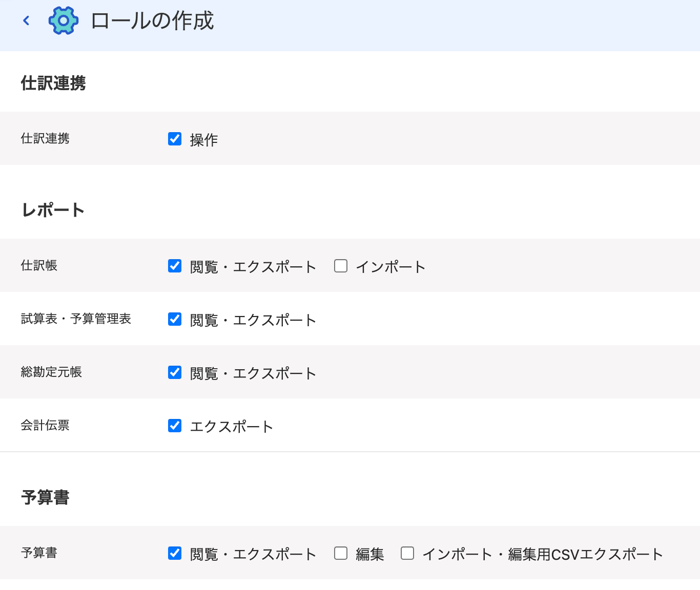The height and width of the screenshot is (590, 700).
Task: Uncheck エクスポート checkbox for 会計伝票
Action: click(175, 426)
